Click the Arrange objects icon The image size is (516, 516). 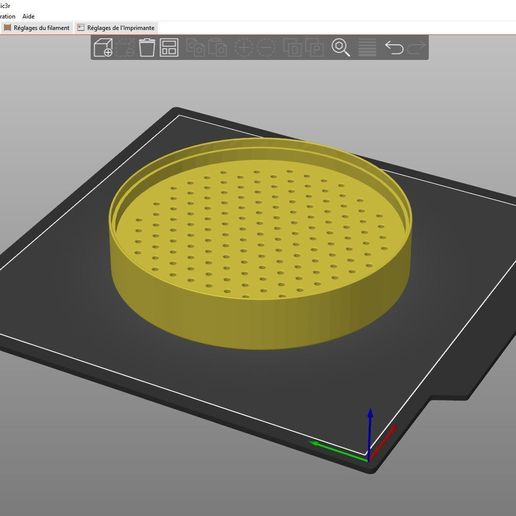click(x=169, y=48)
